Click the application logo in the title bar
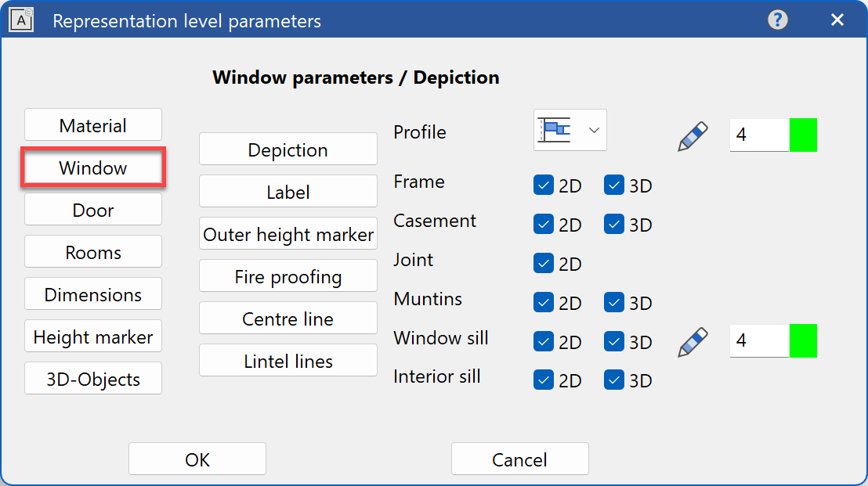This screenshot has width=868, height=486. pyautogui.click(x=21, y=20)
